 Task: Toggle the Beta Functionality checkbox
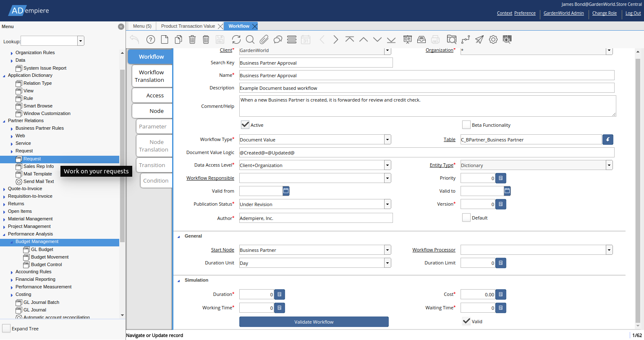pyautogui.click(x=466, y=125)
